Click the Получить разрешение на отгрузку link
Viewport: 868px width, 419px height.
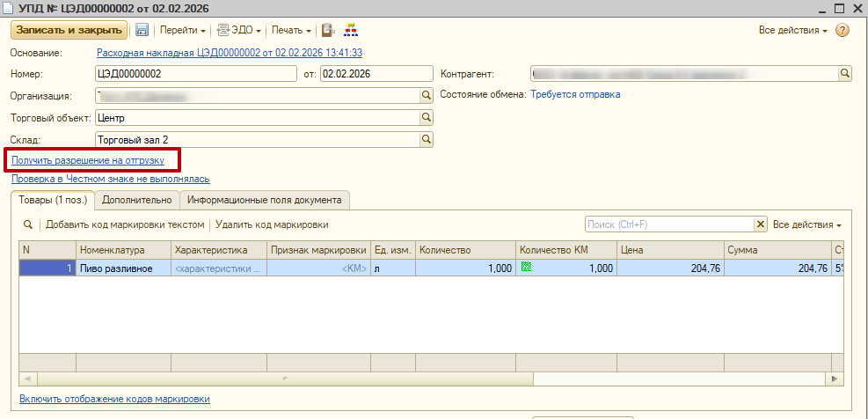(87, 160)
